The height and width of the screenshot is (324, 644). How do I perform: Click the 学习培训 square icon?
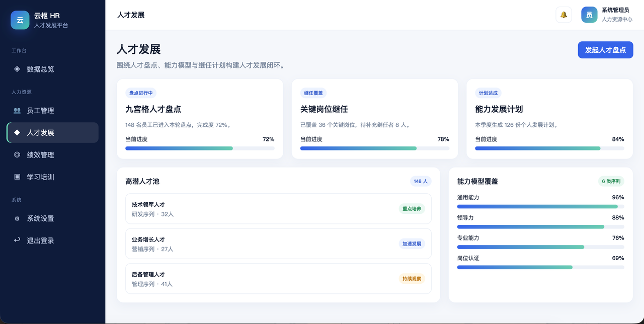point(17,177)
